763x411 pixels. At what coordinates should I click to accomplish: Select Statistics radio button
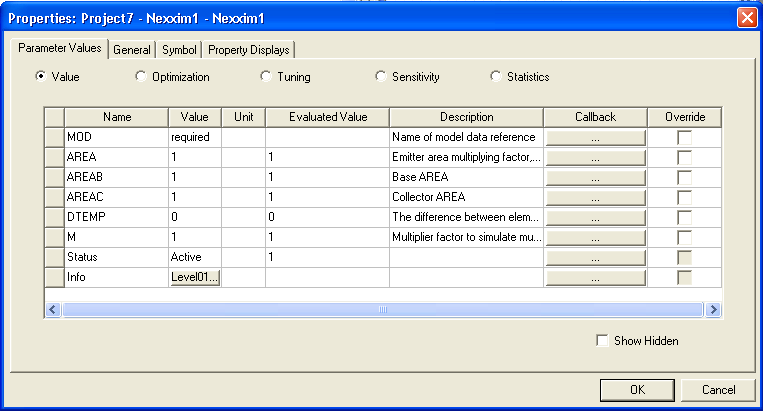click(496, 76)
